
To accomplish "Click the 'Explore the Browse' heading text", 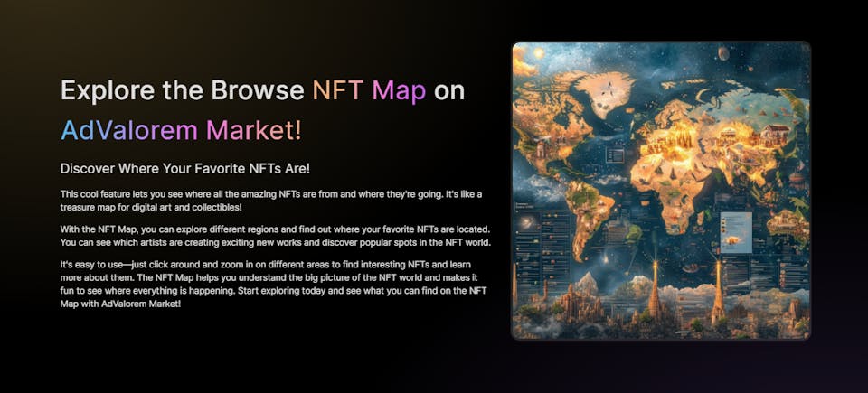I will (181, 90).
